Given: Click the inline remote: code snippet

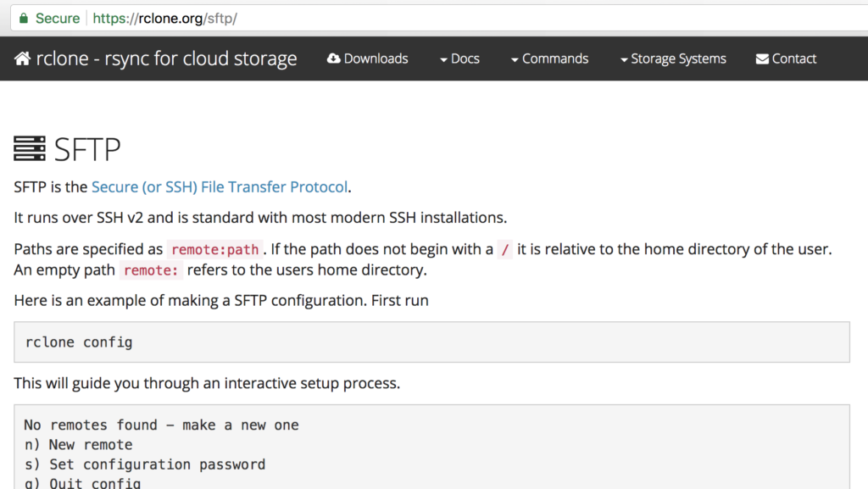Looking at the screenshot, I should coord(151,270).
